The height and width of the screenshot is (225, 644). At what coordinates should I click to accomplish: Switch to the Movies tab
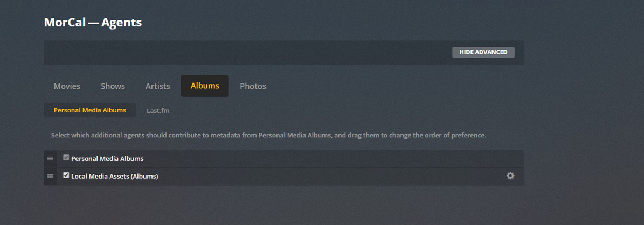[67, 86]
